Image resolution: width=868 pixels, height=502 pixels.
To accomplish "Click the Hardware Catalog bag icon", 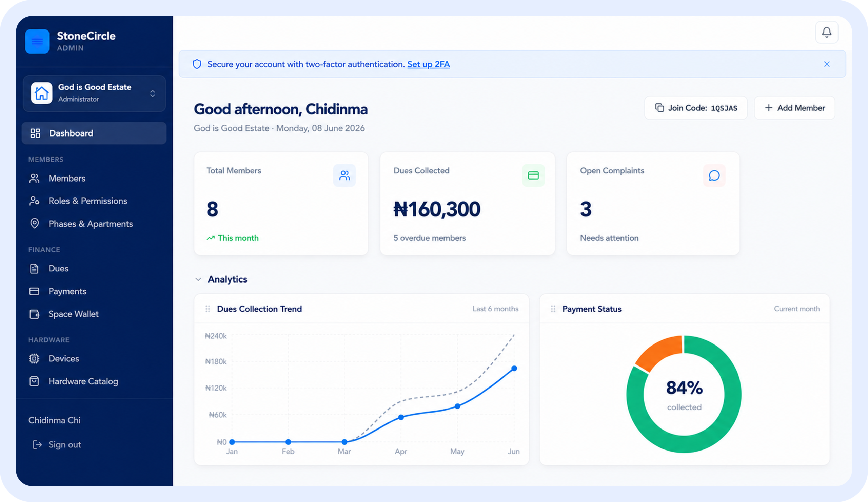I will click(x=34, y=381).
